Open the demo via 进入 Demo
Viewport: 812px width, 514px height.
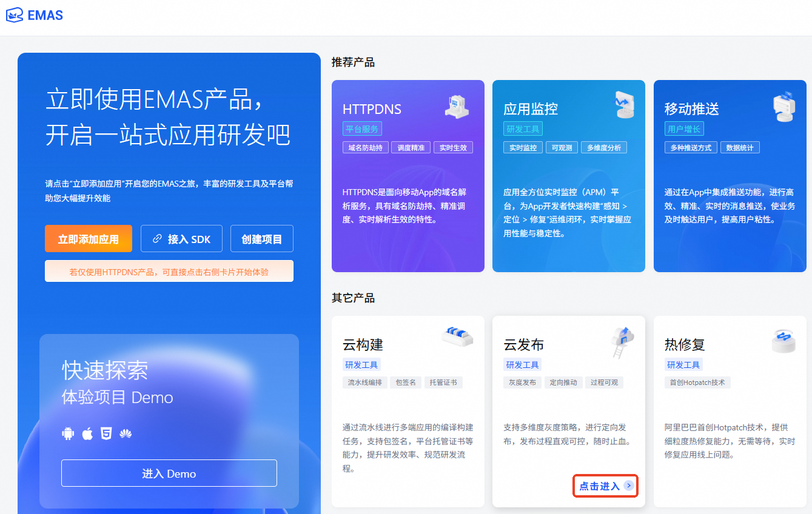point(169,473)
